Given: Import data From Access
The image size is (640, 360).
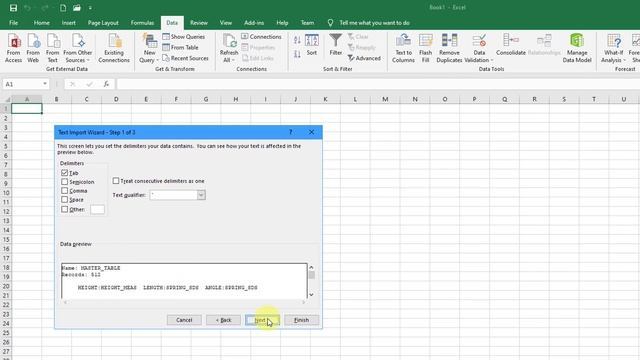Looking at the screenshot, I should pyautogui.click(x=13, y=48).
